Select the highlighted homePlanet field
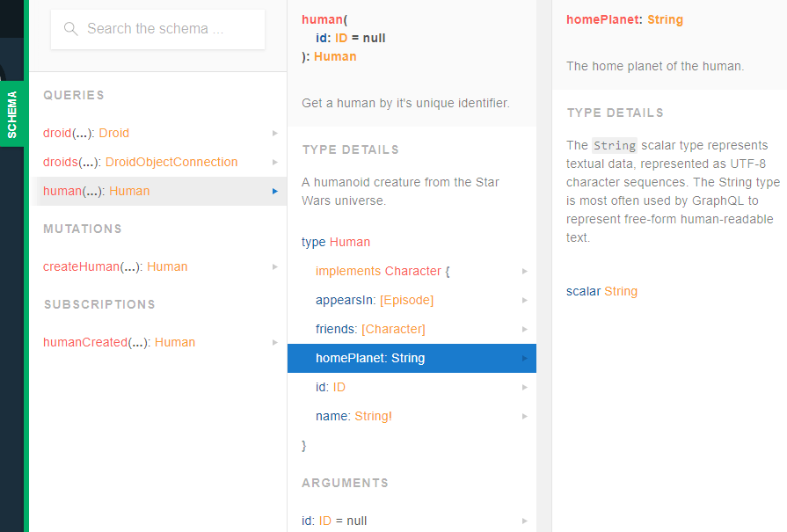This screenshot has height=532, width=787. (371, 358)
